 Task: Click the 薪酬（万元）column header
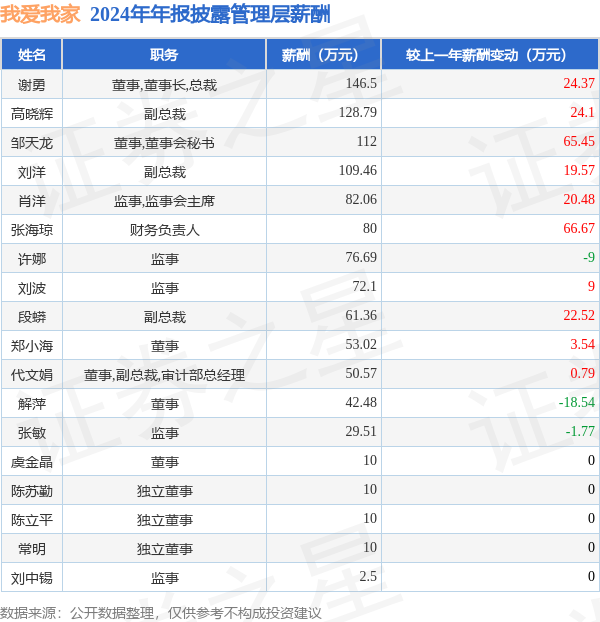point(324,55)
